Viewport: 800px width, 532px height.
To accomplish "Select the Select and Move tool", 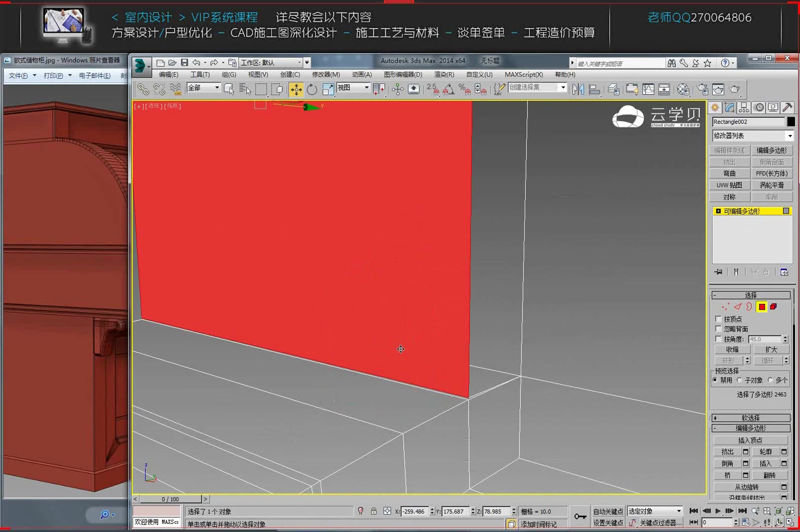I will tap(297, 89).
